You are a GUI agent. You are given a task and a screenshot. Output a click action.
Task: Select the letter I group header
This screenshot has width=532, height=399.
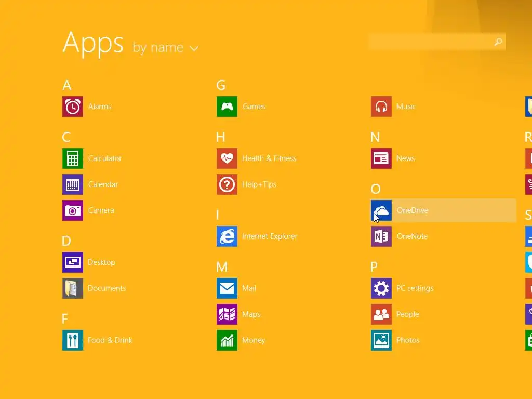click(218, 215)
